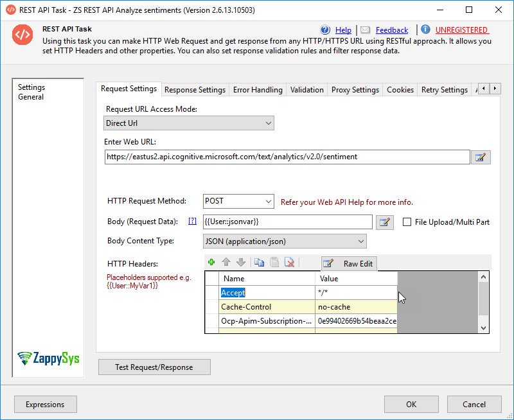514x420 pixels.
Task: Confirm with the OK button
Action: click(x=411, y=405)
